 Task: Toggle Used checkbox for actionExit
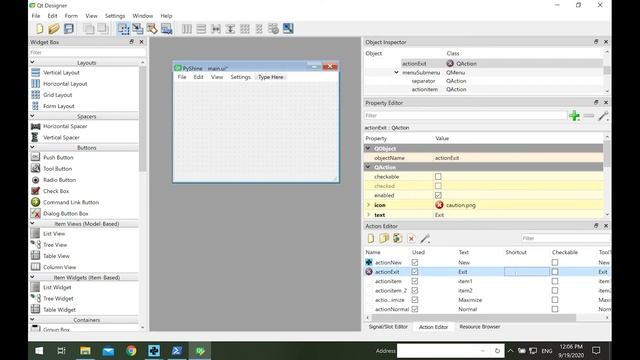[415, 272]
